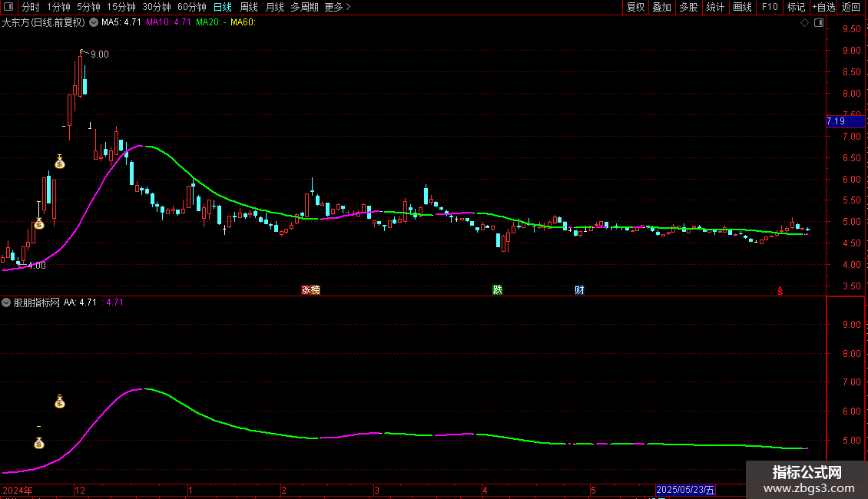Open the 画线 drawing tools

pos(742,7)
